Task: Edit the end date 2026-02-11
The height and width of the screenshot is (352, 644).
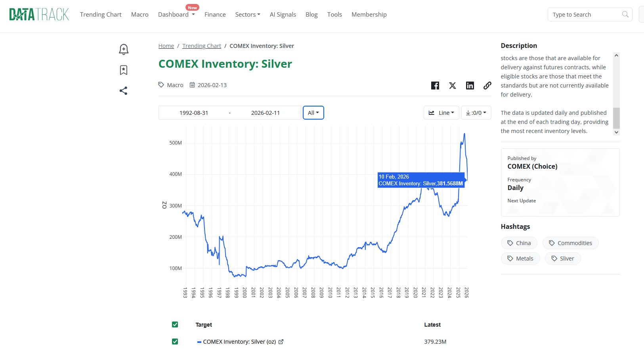Action: click(266, 113)
